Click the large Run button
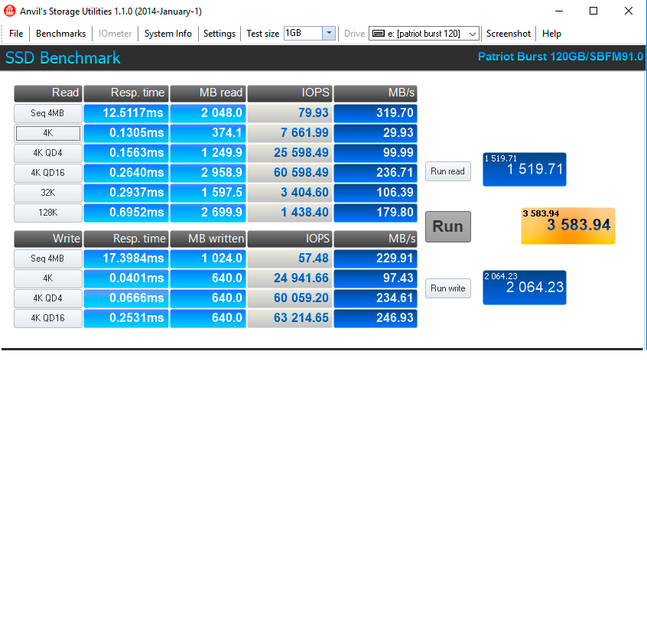Image resolution: width=647 pixels, height=644 pixels. 447,226
